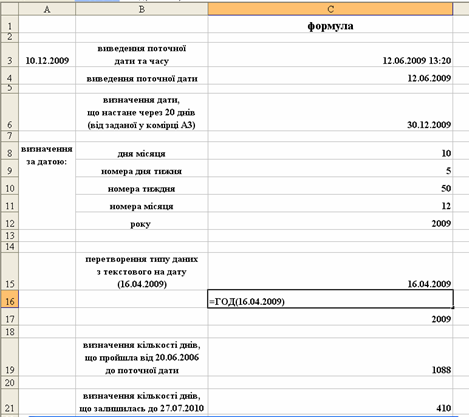Click 'перетворення типу даних' description cell
This screenshot has height=418, width=470.
point(142,271)
